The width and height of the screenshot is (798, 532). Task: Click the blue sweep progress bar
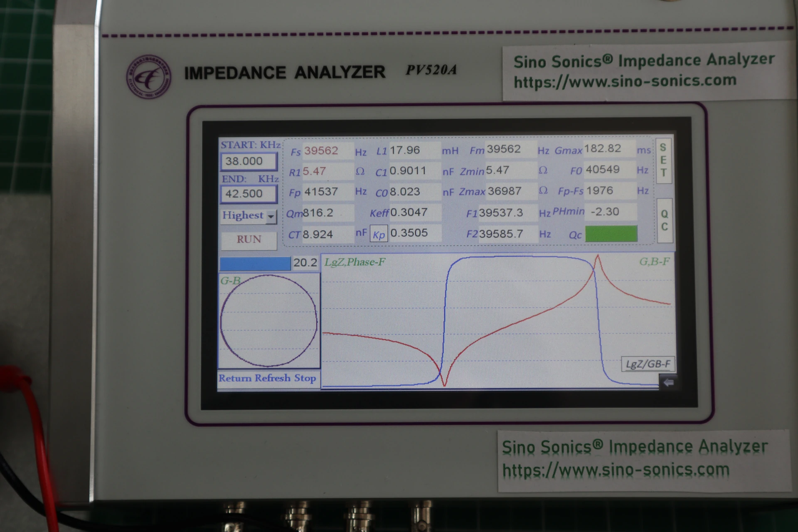[255, 264]
